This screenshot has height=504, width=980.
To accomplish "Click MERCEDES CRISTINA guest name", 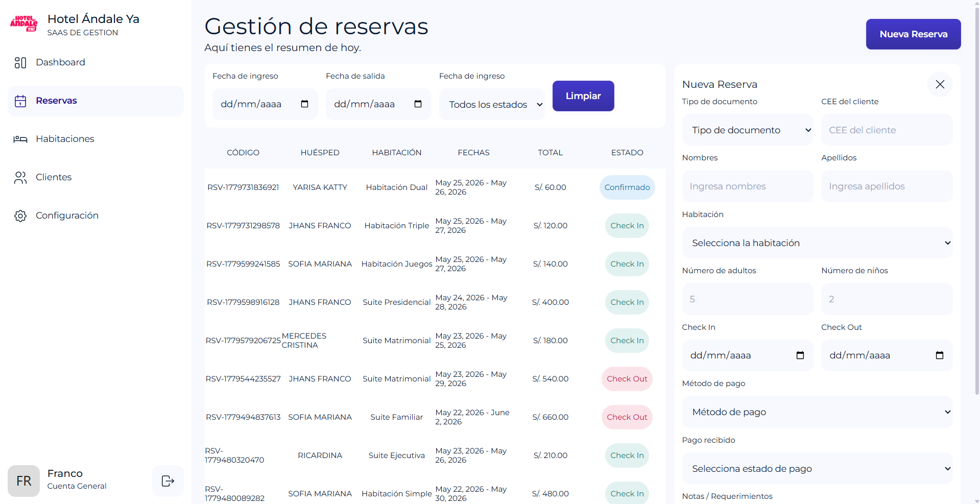I will pos(304,341).
